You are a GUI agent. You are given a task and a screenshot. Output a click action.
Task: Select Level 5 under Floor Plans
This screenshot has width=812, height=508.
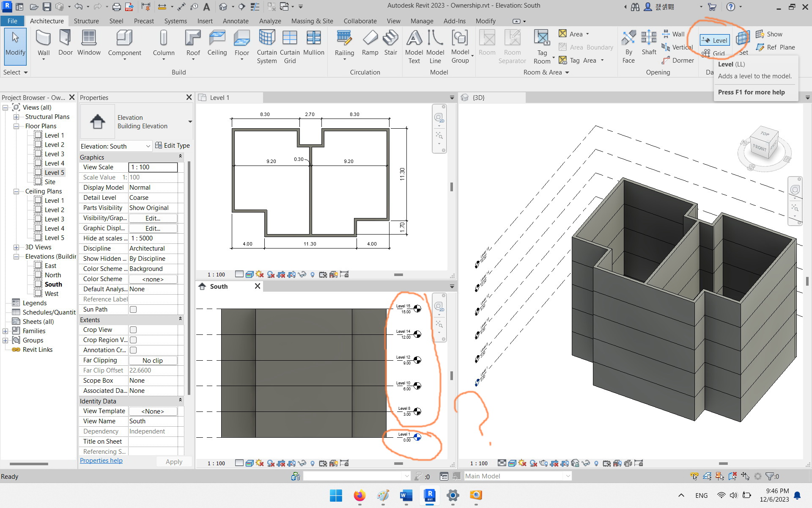54,172
